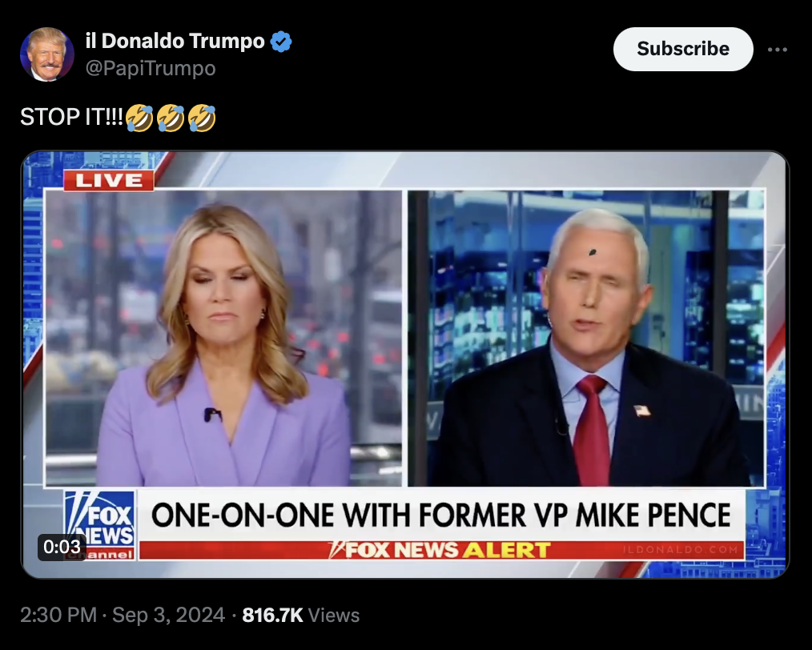Click the blue verified checkmark badge
812x650 pixels.
(x=281, y=42)
